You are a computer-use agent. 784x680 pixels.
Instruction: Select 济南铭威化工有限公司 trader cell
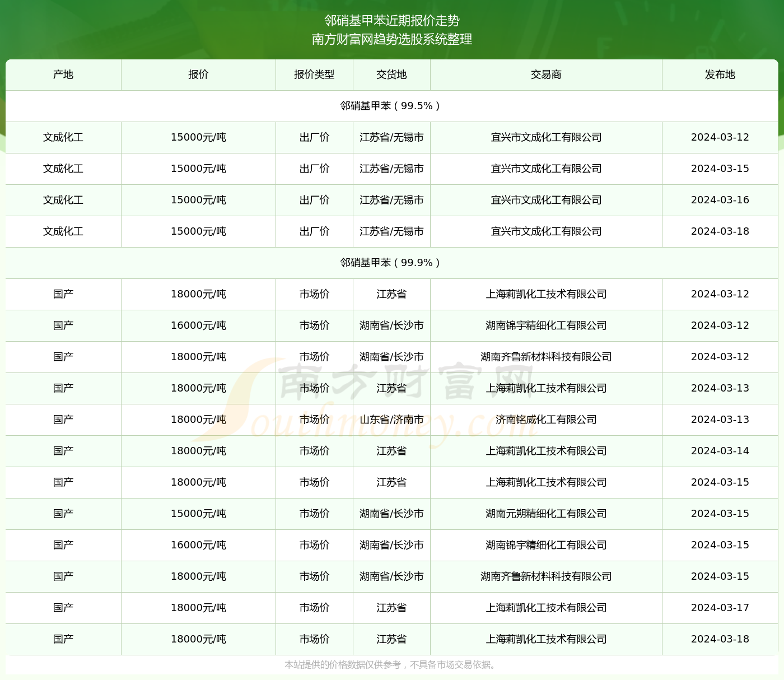546,420
